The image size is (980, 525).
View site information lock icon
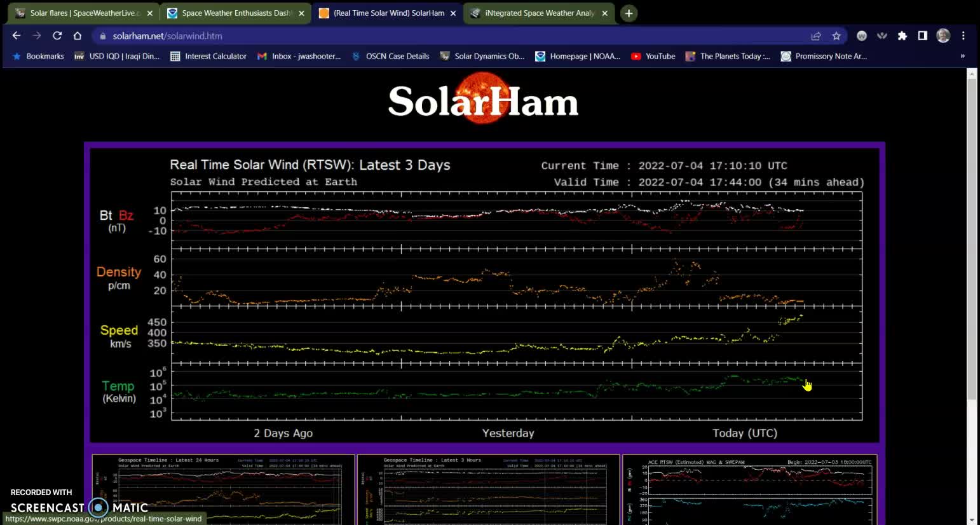click(103, 36)
